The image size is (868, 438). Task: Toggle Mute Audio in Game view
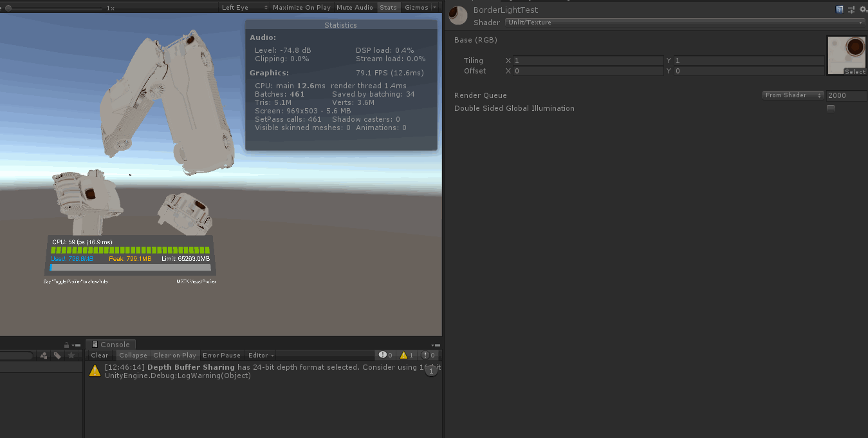355,8
